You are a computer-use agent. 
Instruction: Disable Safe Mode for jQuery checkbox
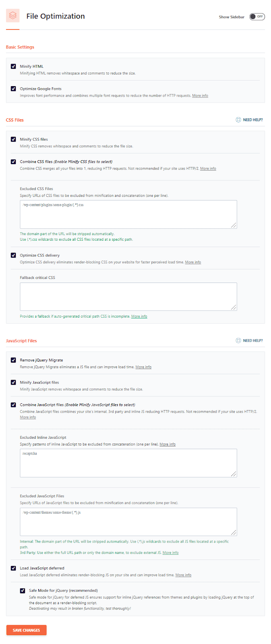pos(23,590)
